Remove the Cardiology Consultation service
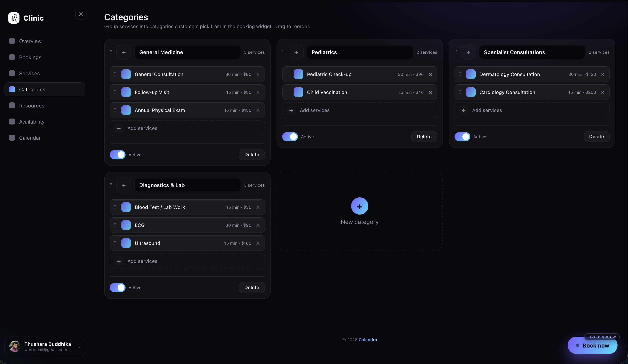The image size is (628, 364). click(603, 92)
